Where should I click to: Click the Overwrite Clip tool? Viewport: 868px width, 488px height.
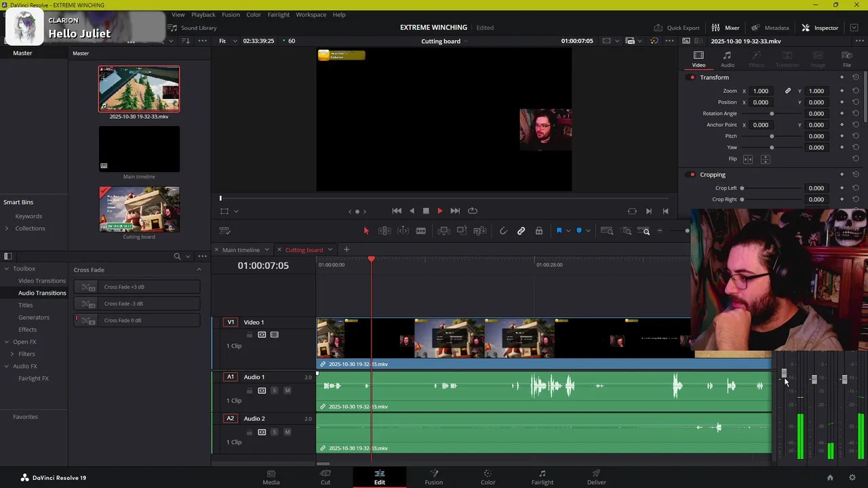462,231
